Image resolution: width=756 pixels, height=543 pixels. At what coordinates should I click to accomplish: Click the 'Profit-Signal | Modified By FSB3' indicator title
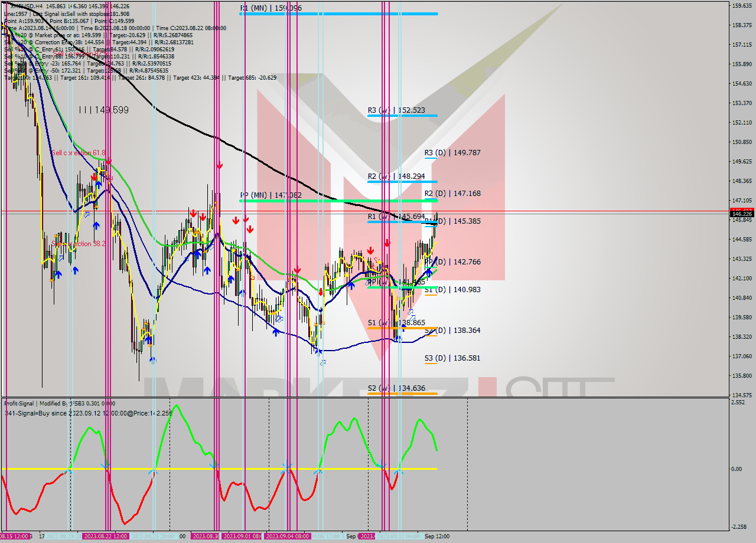59,404
